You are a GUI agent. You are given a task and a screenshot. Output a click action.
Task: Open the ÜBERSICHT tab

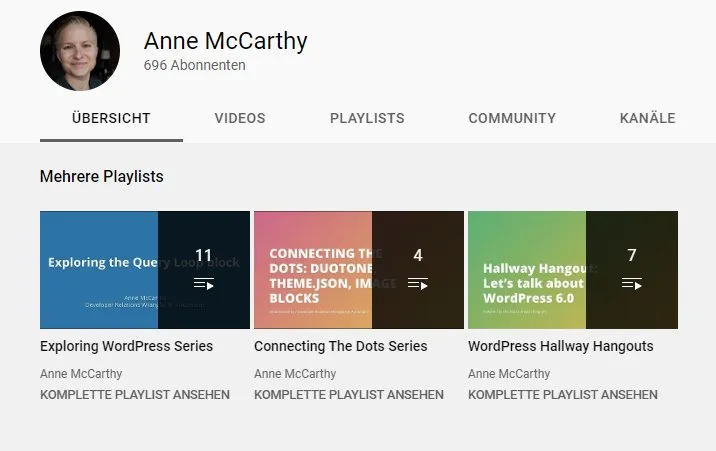point(111,118)
